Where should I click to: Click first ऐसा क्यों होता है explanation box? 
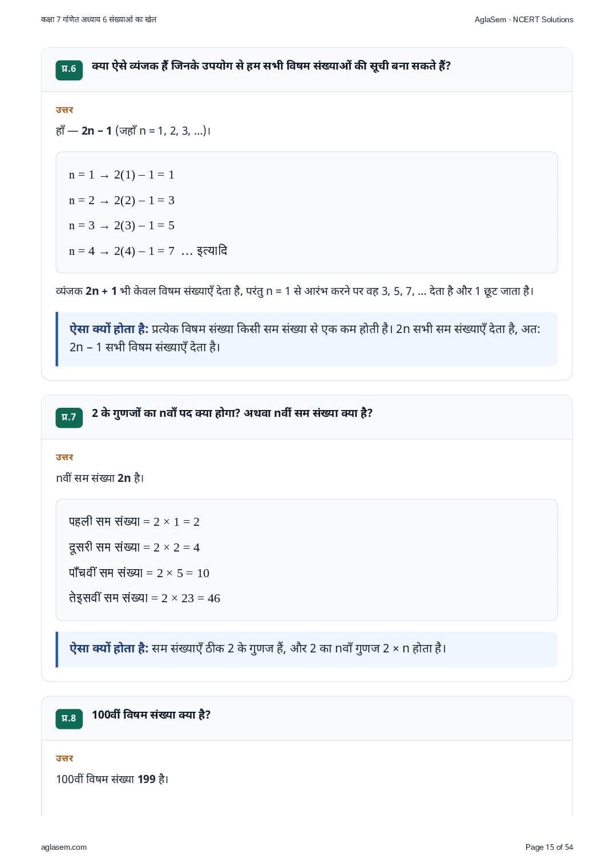(x=306, y=339)
